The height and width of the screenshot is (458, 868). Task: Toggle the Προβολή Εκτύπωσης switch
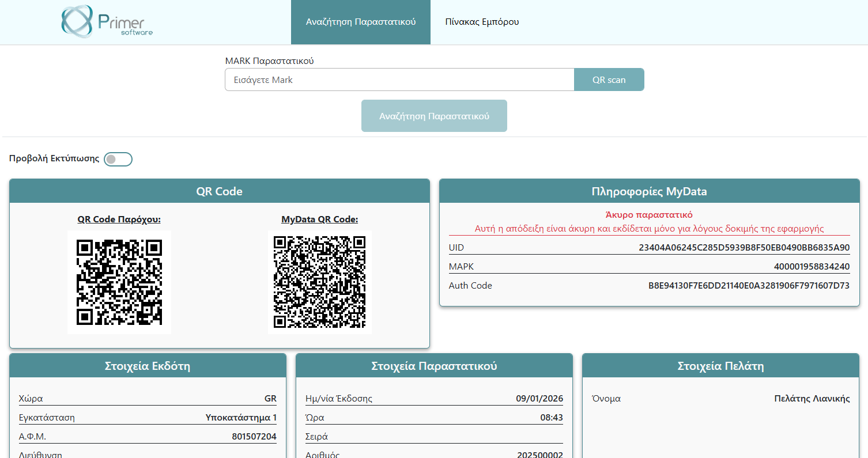click(118, 159)
